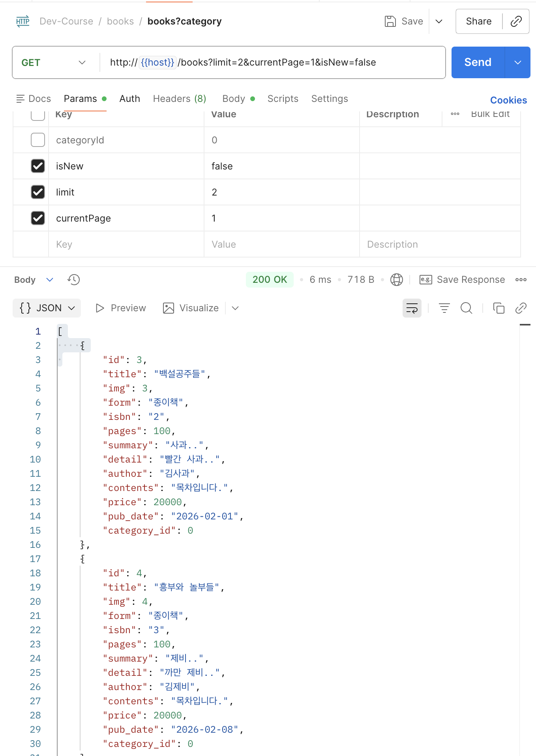
Task: Click the 200 OK status badge
Action: pyautogui.click(x=270, y=280)
